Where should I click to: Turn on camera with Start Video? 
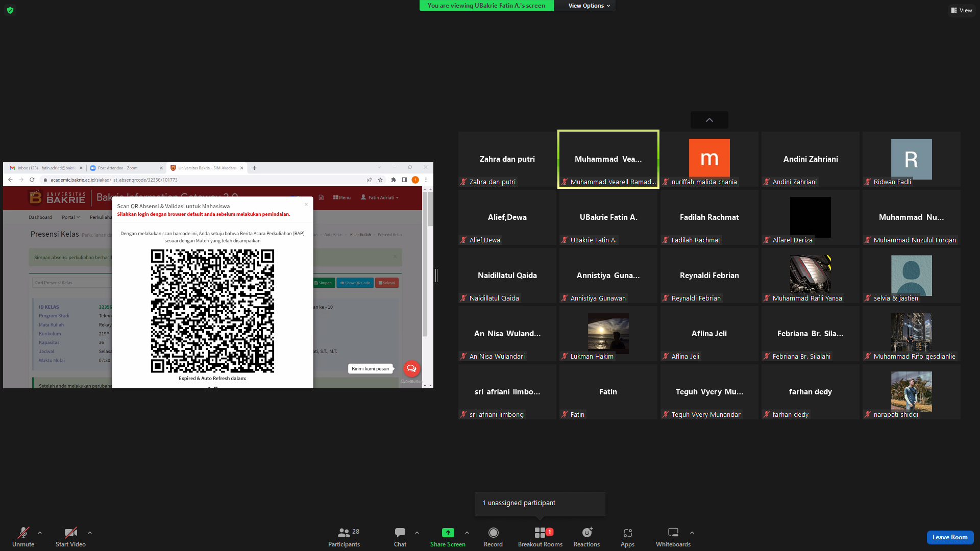click(x=70, y=537)
